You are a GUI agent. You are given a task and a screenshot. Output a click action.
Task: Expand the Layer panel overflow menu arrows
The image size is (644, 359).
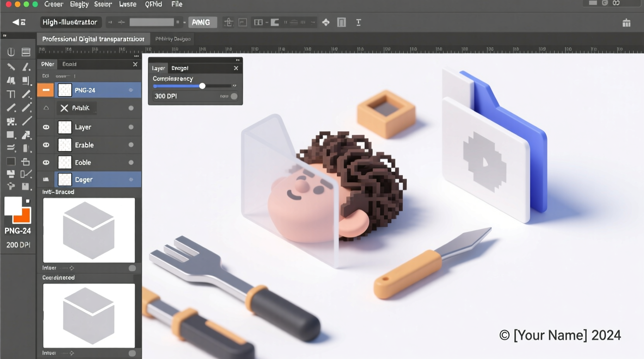coord(237,60)
